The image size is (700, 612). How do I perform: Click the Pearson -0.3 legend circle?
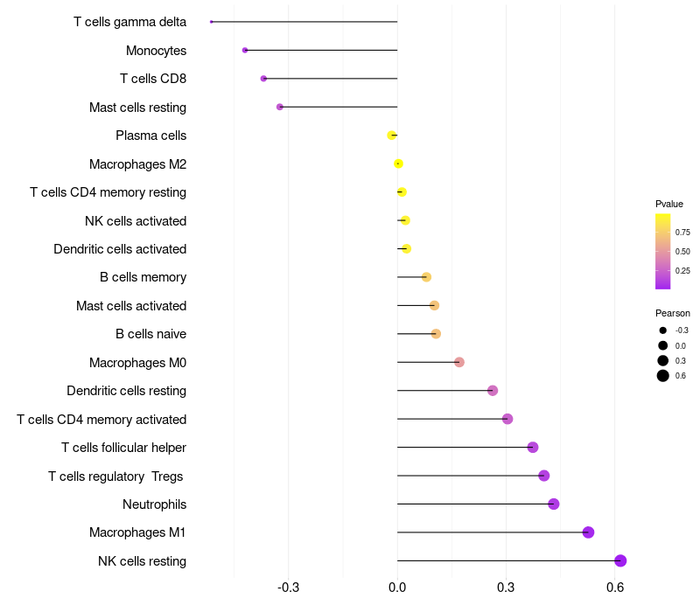pos(663,330)
